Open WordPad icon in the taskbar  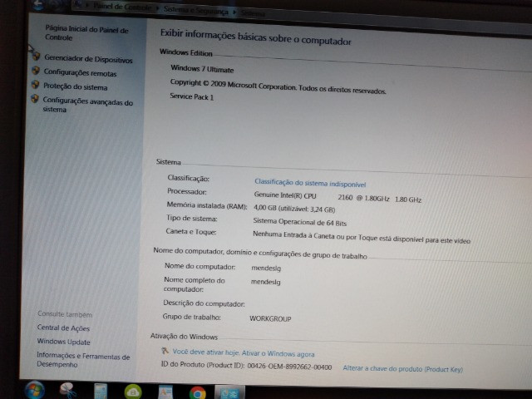(165, 392)
